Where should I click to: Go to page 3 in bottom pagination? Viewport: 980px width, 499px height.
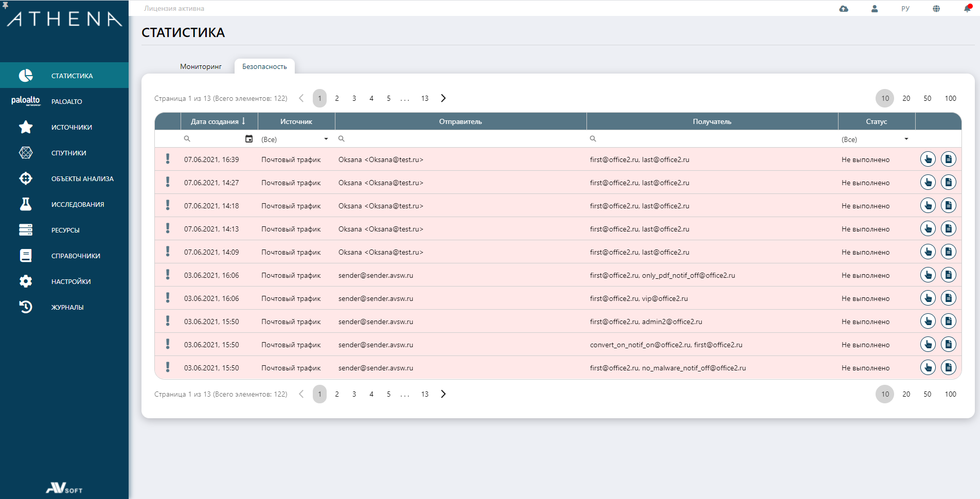pos(354,394)
